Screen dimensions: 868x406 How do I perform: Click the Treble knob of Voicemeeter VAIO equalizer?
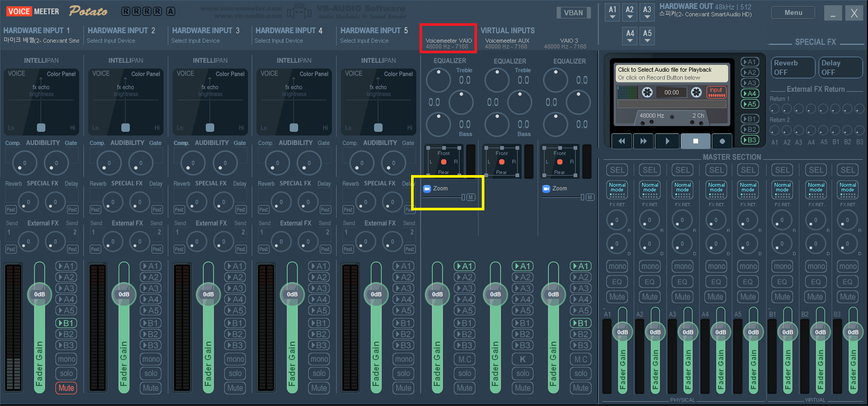[438, 80]
